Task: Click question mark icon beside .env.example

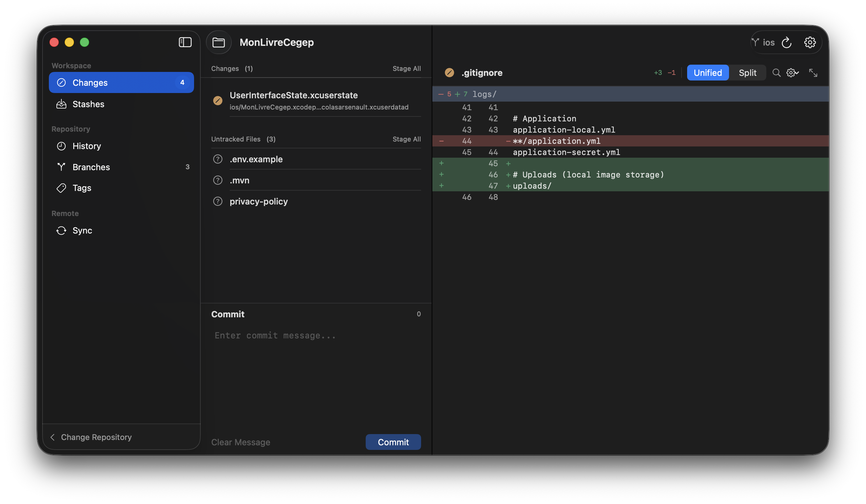Action: pyautogui.click(x=217, y=159)
